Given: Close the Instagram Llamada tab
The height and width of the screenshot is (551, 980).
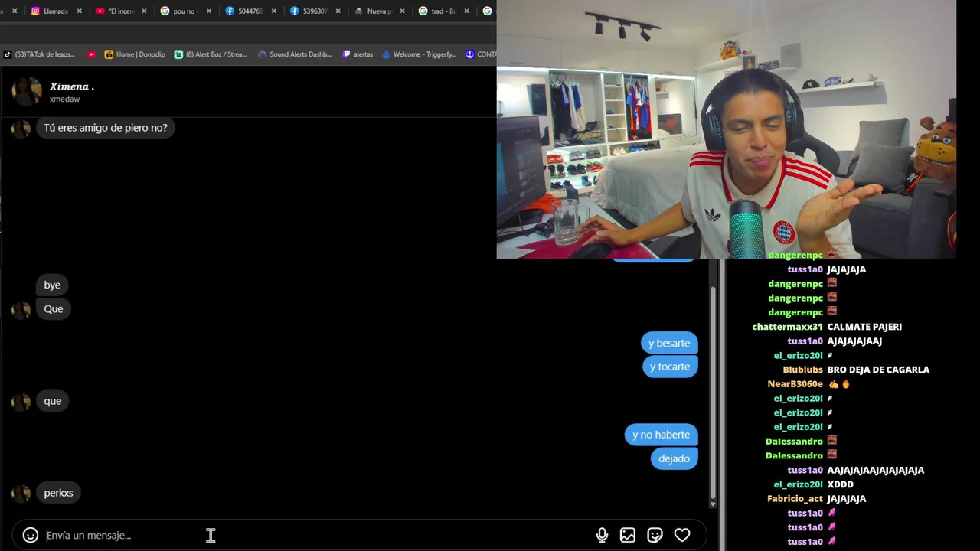Looking at the screenshot, I should pyautogui.click(x=79, y=11).
